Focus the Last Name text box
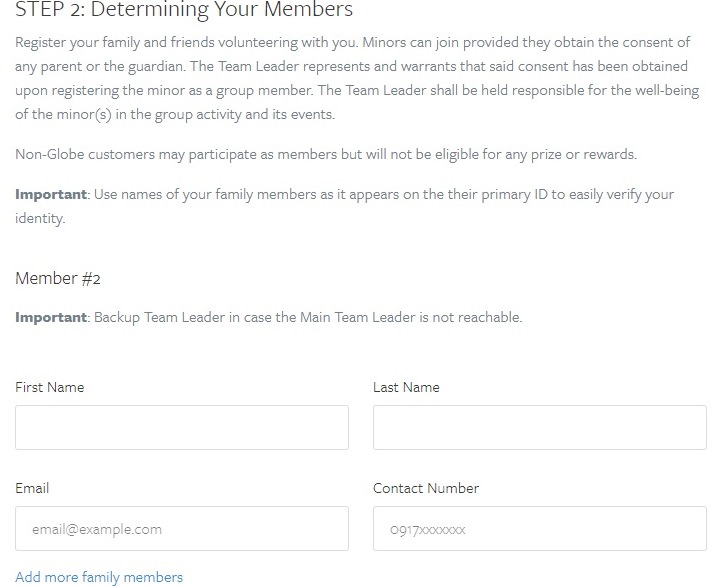The width and height of the screenshot is (718, 586). click(540, 427)
